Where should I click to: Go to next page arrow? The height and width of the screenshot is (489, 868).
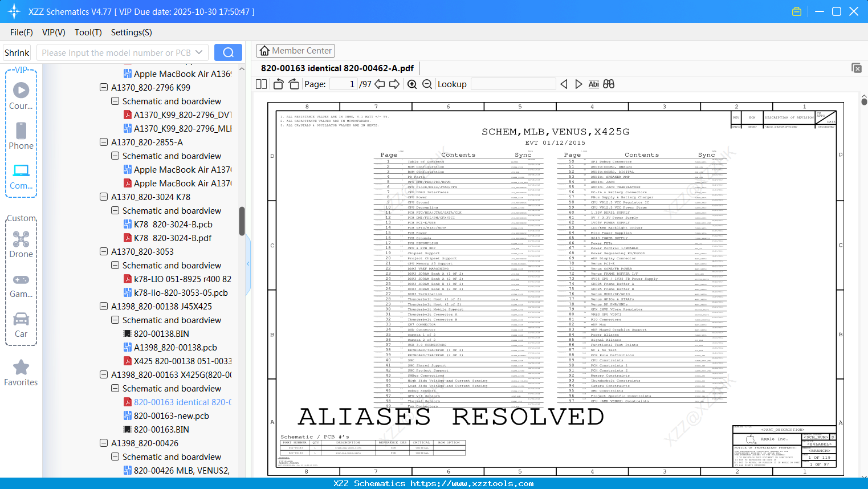click(x=394, y=84)
